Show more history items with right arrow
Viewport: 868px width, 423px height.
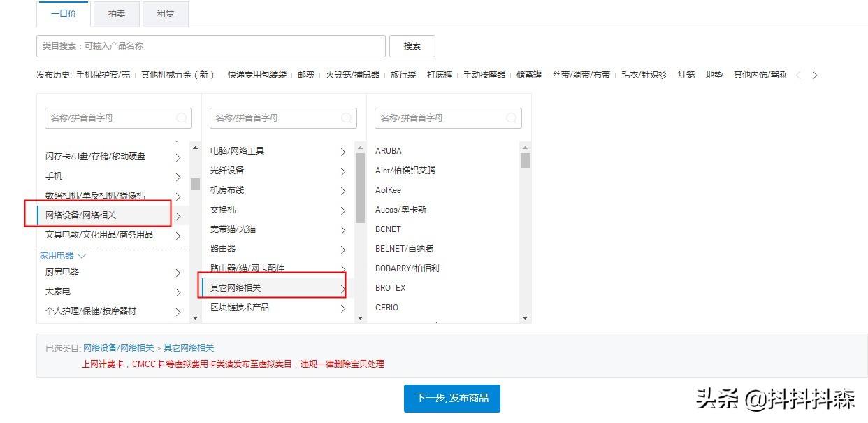coord(815,75)
